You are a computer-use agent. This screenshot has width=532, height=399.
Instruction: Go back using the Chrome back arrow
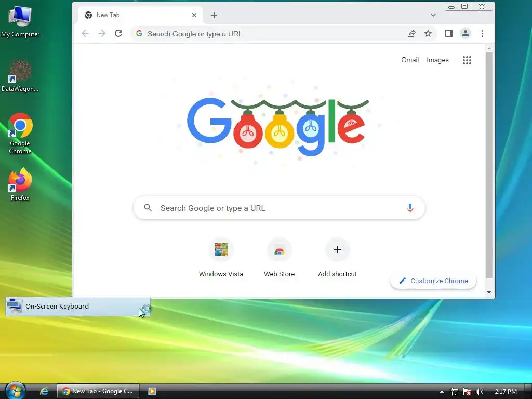click(x=85, y=33)
